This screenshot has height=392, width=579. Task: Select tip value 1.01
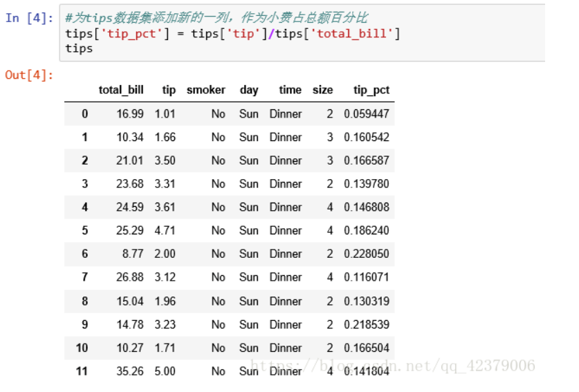coord(165,113)
